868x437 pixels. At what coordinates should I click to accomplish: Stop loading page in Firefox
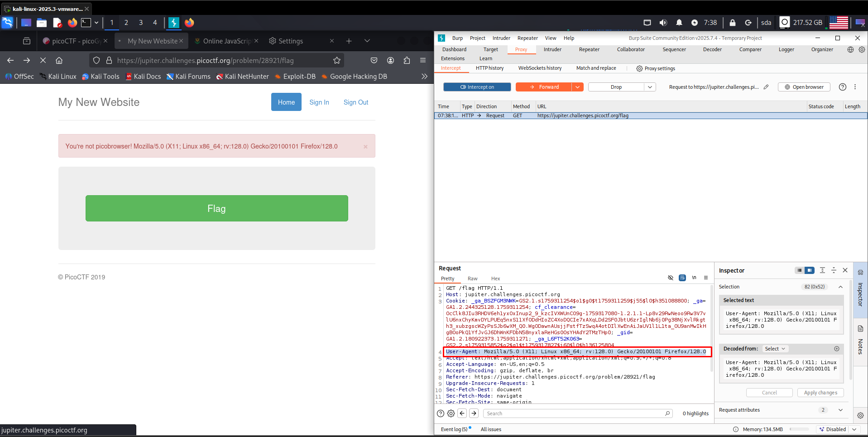43,61
